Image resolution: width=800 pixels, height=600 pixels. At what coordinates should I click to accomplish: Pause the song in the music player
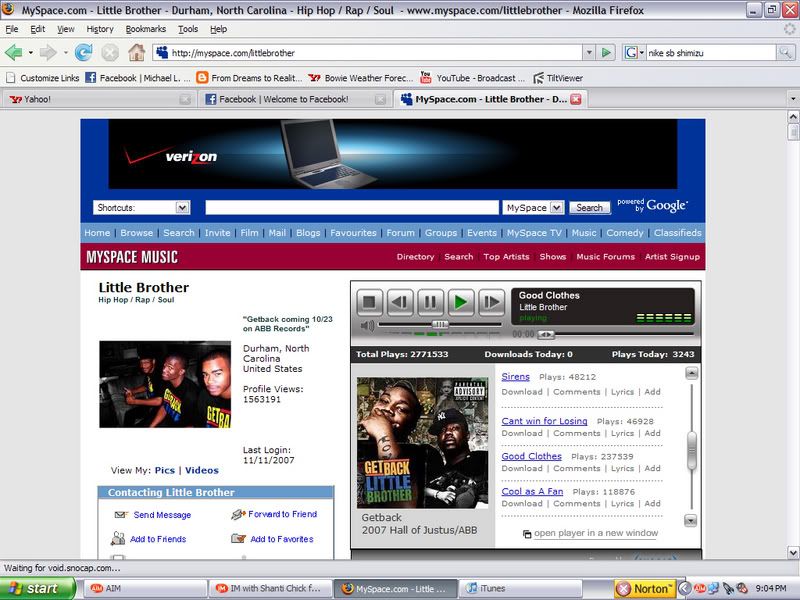430,303
